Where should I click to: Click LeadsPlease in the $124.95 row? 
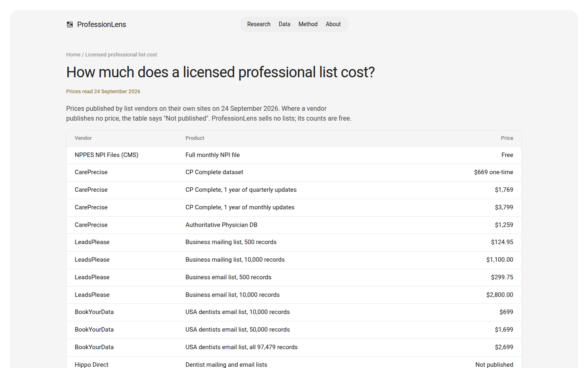point(92,242)
